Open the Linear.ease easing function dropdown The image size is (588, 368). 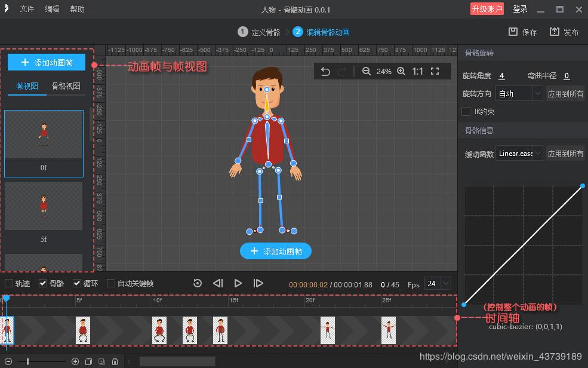coord(518,153)
